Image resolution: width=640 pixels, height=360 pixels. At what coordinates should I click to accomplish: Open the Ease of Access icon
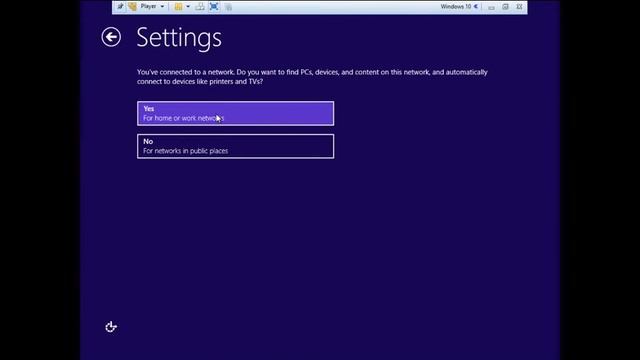tap(111, 327)
